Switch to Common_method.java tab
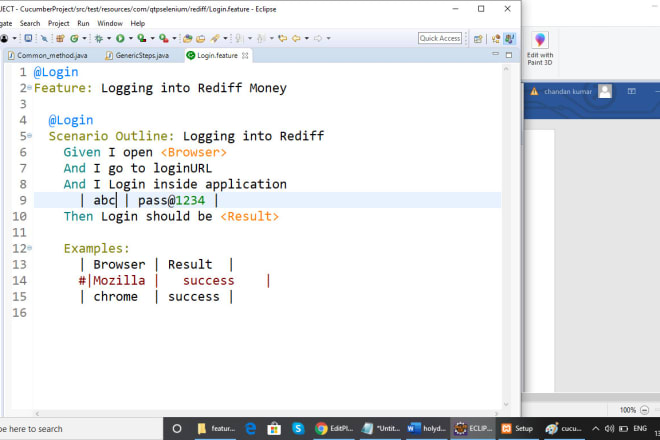 [48, 56]
